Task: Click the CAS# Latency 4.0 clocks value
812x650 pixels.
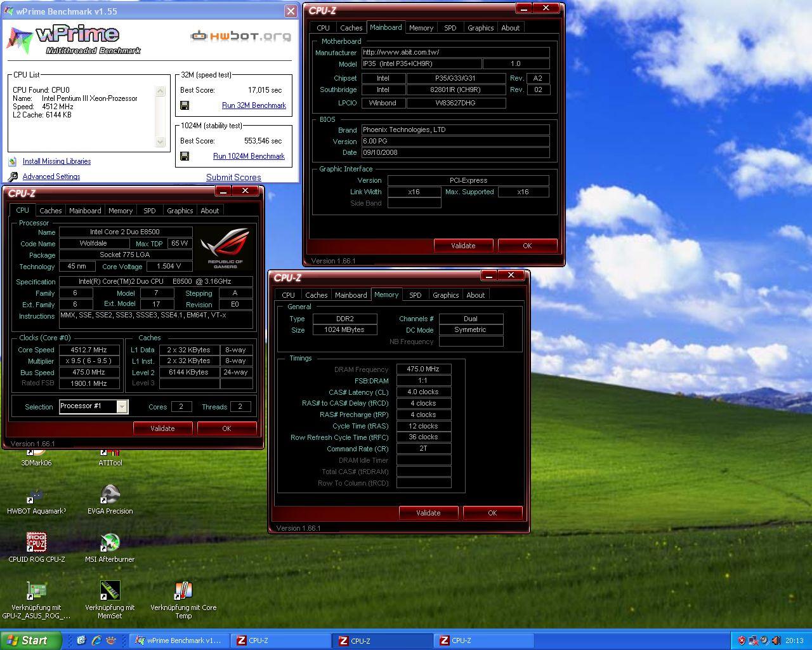Action: pyautogui.click(x=423, y=392)
